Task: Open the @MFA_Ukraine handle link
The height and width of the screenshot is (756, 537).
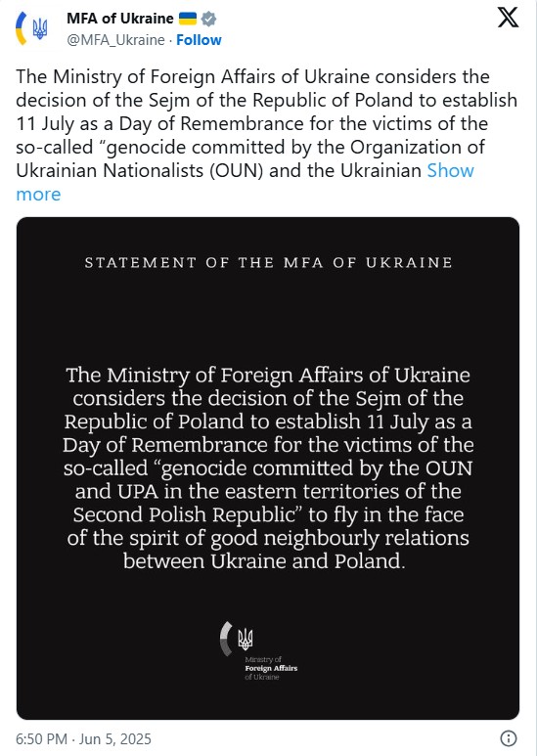Action: tap(115, 40)
